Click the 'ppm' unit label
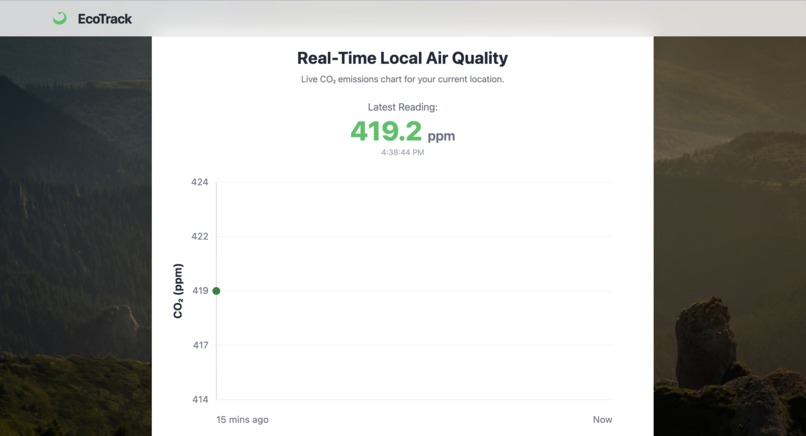Viewport: 806px width, 436px height. click(x=441, y=136)
